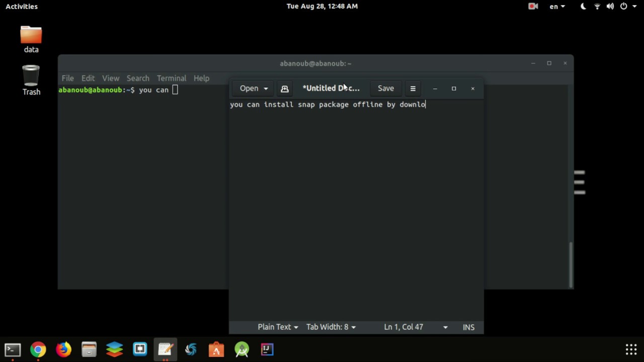The height and width of the screenshot is (362, 644).
Task: Launch ONLYOFFICE layered icon in dock
Action: [x=114, y=349]
